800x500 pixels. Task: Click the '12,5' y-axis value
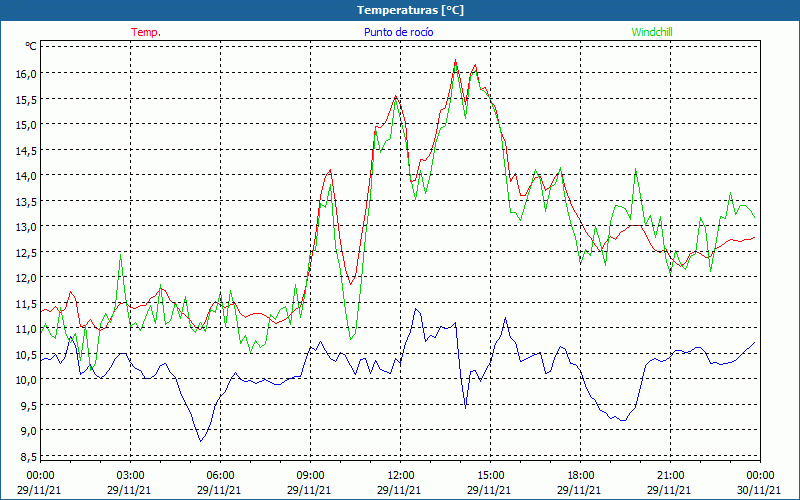tap(27, 252)
